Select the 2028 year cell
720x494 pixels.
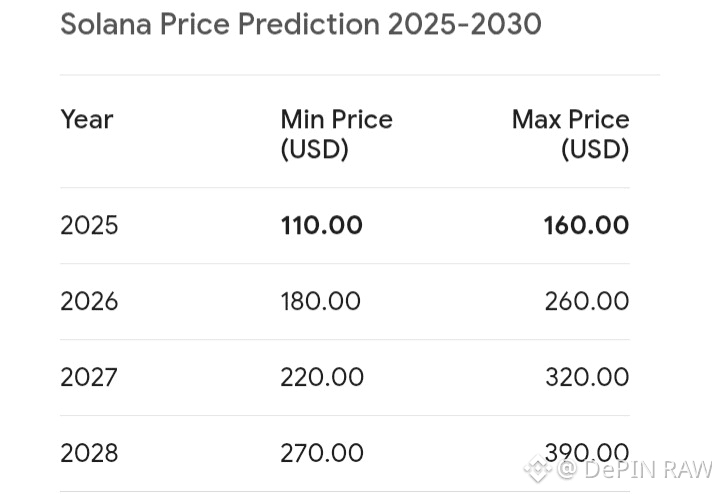click(x=89, y=453)
